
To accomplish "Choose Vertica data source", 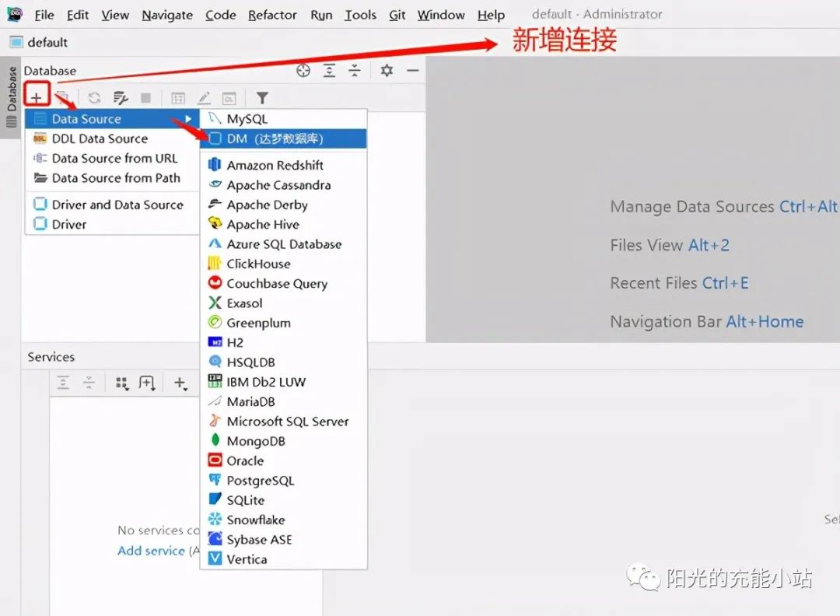I will (283, 559).
